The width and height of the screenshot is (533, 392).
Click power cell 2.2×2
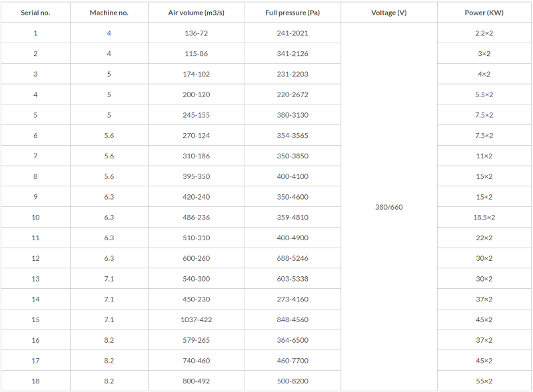coord(484,33)
